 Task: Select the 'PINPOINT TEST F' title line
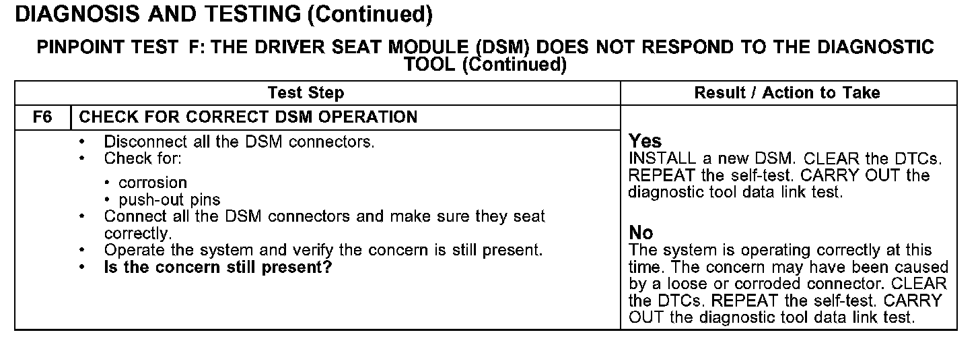(x=485, y=47)
